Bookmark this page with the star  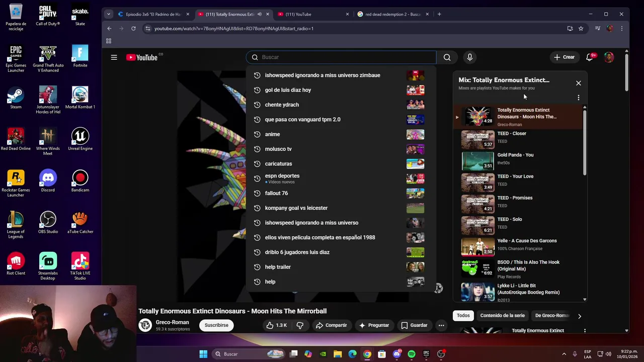tap(581, 29)
